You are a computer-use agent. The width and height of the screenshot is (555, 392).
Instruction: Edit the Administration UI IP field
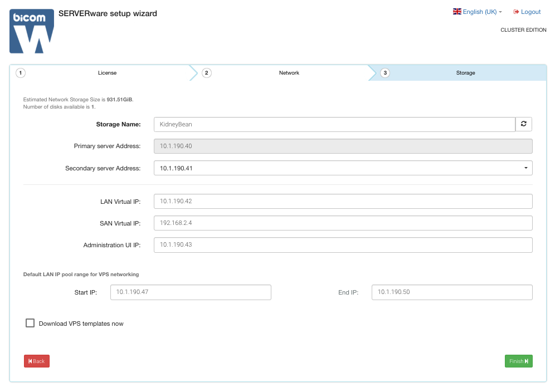point(343,245)
